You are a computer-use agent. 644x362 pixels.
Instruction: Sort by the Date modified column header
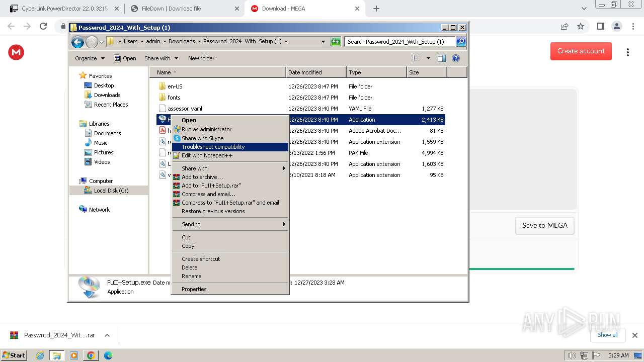(x=316, y=72)
